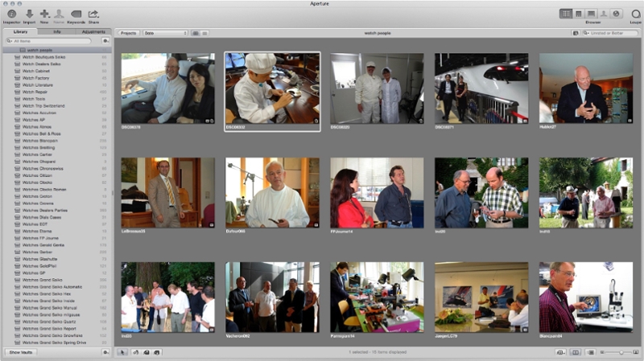The width and height of the screenshot is (644, 361).
Task: Switch to grid Browser view mode
Action: point(567,14)
